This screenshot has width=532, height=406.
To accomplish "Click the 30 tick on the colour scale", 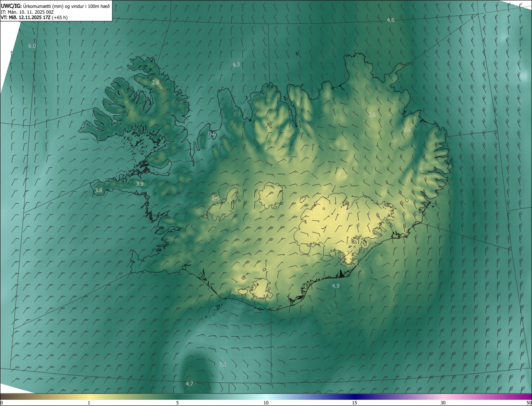I will 443,403.
